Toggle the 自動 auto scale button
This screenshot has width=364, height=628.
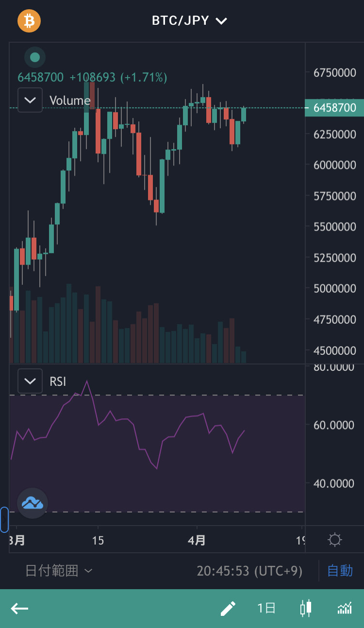[x=340, y=571]
